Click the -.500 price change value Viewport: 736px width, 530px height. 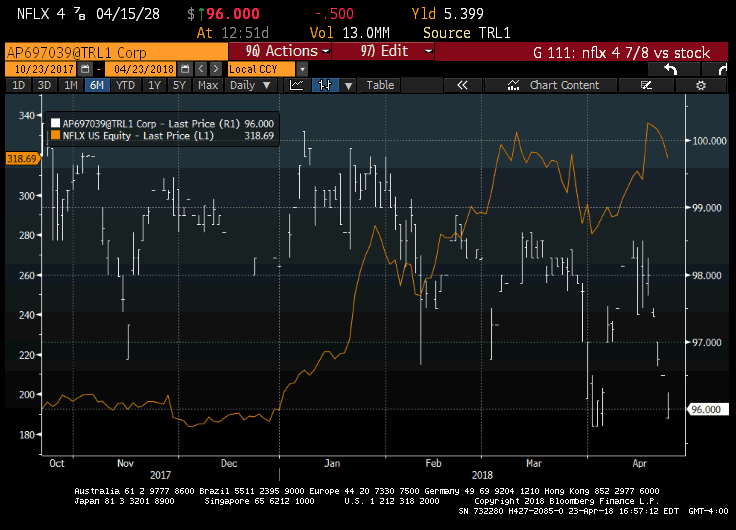point(334,14)
